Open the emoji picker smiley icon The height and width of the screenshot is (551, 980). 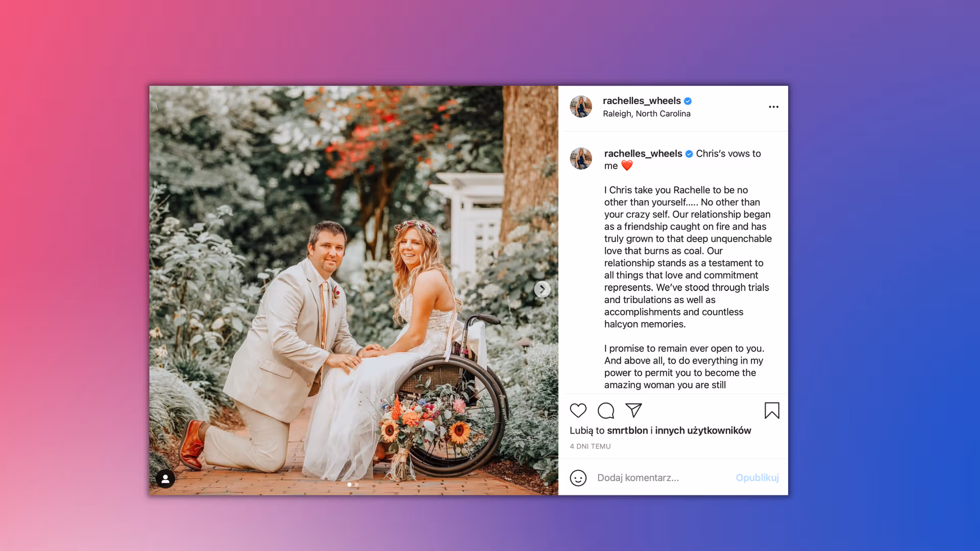tap(578, 478)
